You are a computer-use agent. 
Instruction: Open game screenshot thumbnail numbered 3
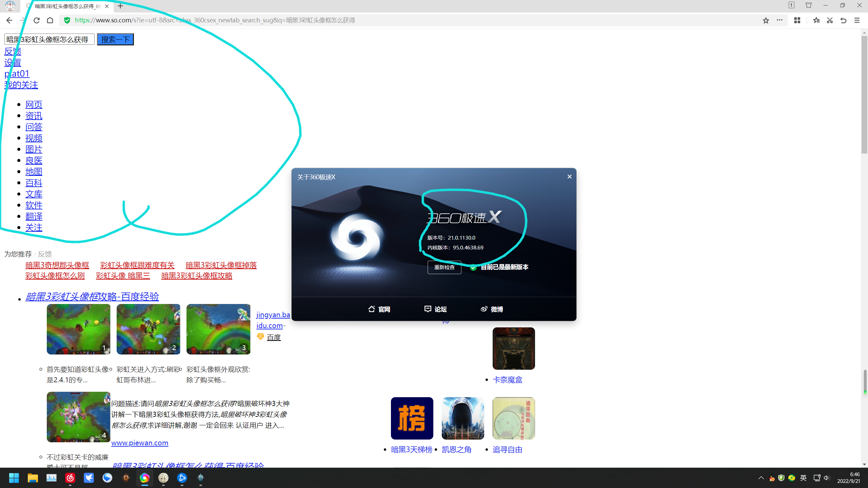coord(218,329)
